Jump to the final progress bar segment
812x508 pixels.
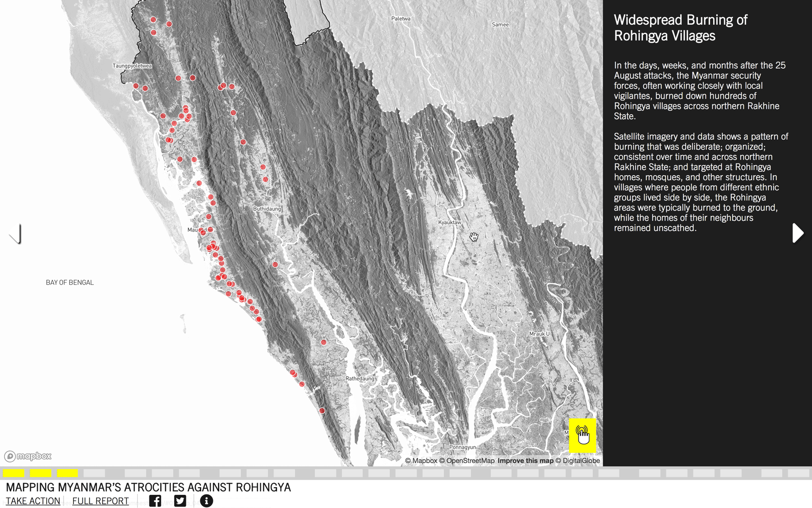pyautogui.click(x=798, y=473)
